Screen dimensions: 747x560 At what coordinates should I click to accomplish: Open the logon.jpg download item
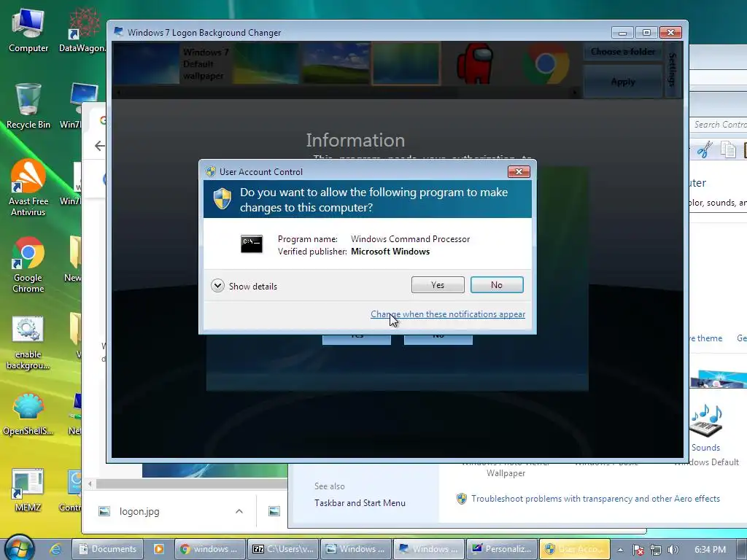click(x=139, y=511)
